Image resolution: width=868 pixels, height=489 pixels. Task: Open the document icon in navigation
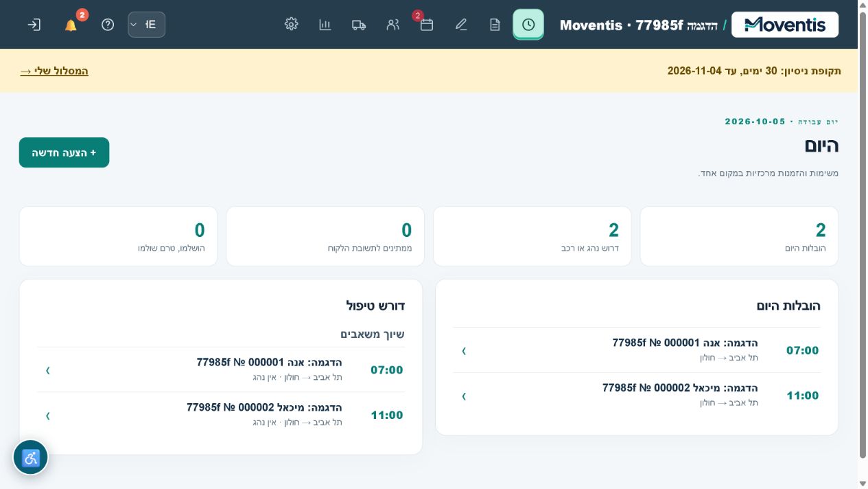coord(495,25)
